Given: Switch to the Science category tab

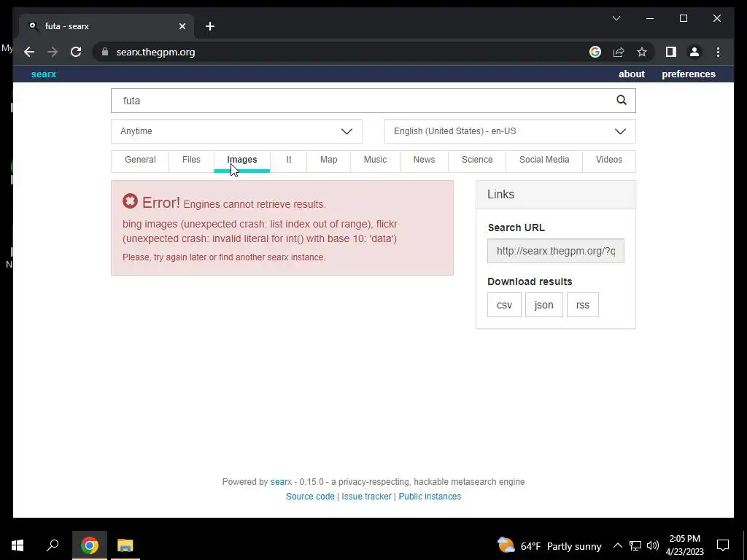Looking at the screenshot, I should (477, 160).
